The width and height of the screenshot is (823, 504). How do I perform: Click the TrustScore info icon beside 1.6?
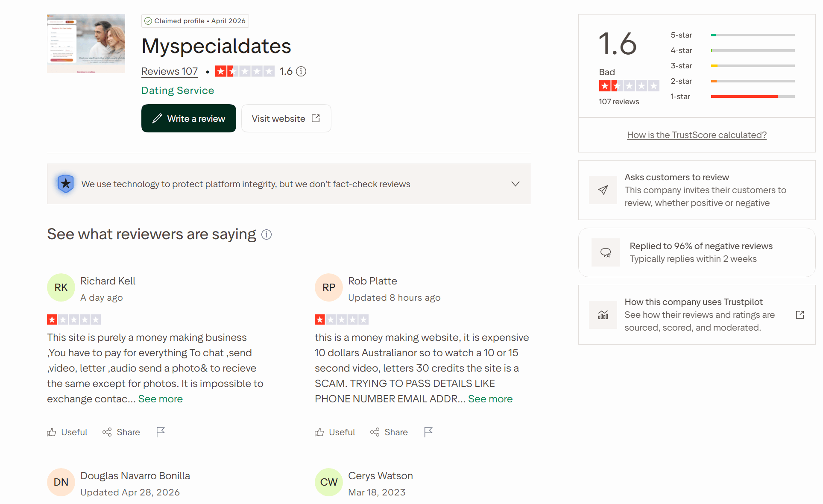coord(301,71)
